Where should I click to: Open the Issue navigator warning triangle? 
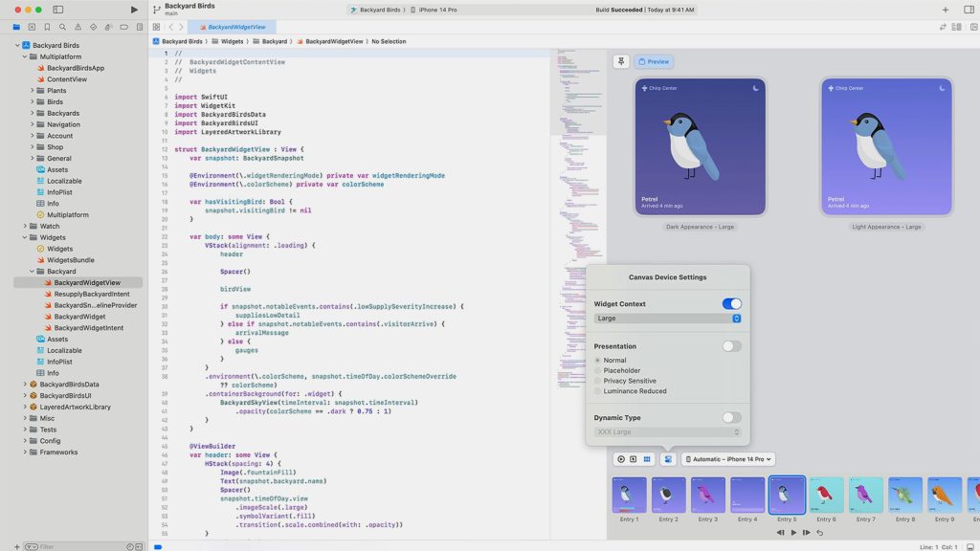78,28
